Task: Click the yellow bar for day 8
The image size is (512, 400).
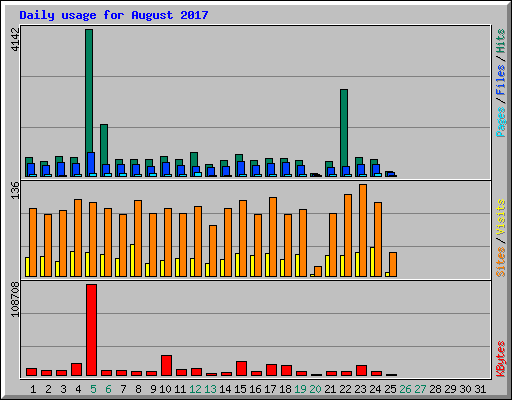Action: point(132,260)
